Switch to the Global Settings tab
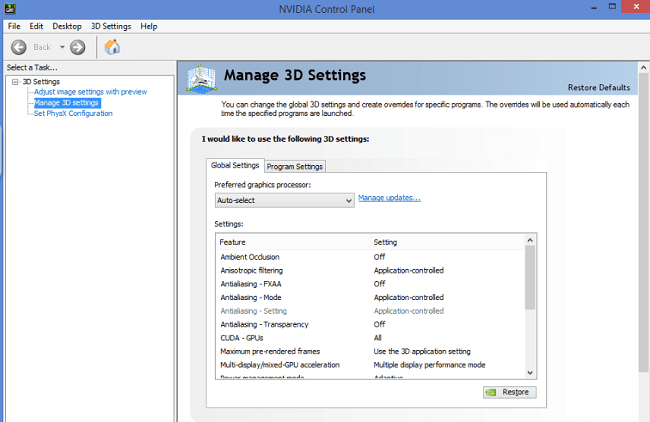 [235, 165]
